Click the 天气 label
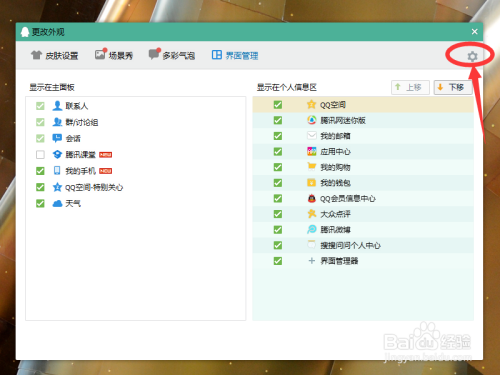The height and width of the screenshot is (375, 500). pyautogui.click(x=73, y=203)
